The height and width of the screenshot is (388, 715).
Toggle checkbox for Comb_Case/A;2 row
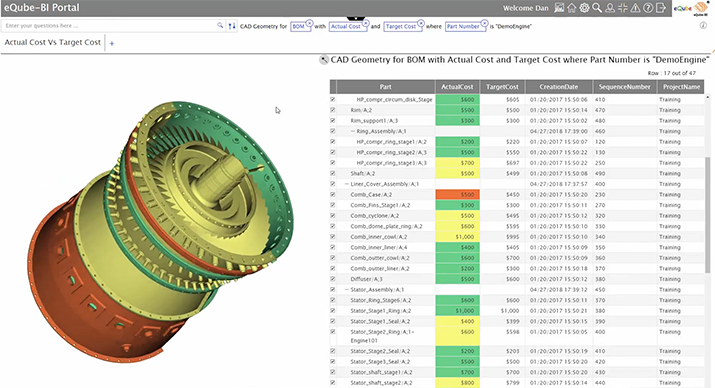point(332,194)
